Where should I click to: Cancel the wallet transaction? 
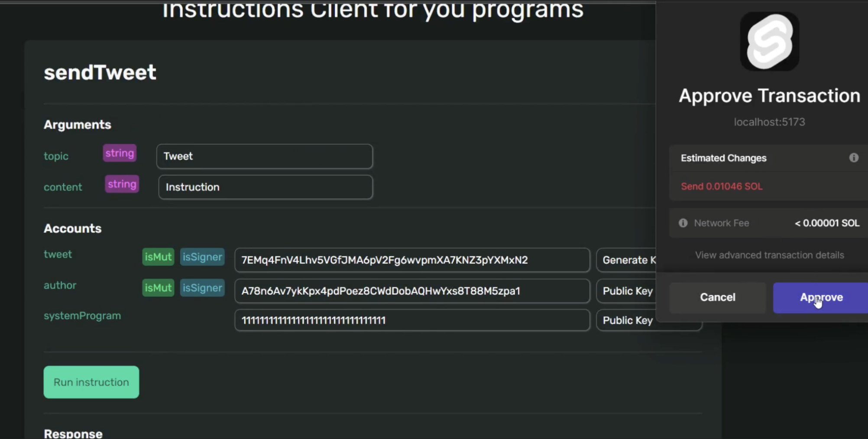click(x=718, y=297)
